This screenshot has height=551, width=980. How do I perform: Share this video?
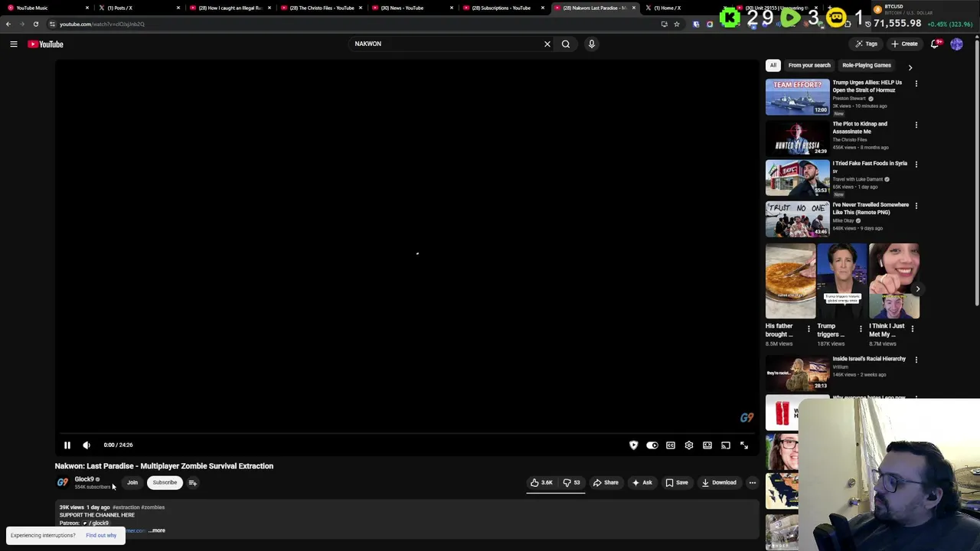click(x=606, y=482)
